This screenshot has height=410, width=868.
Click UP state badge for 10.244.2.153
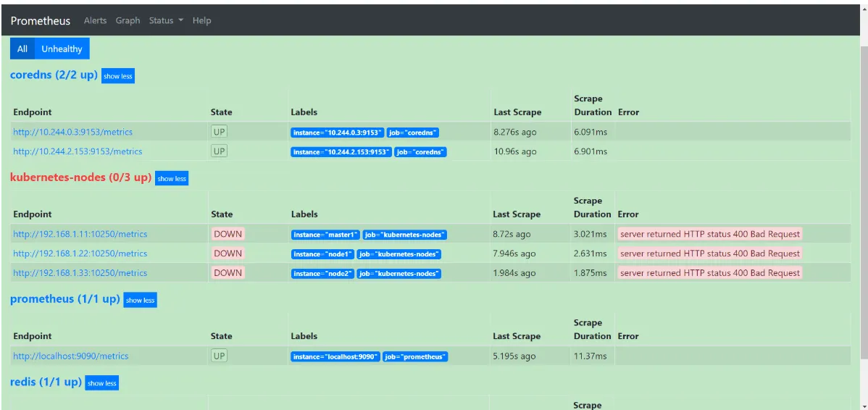220,151
